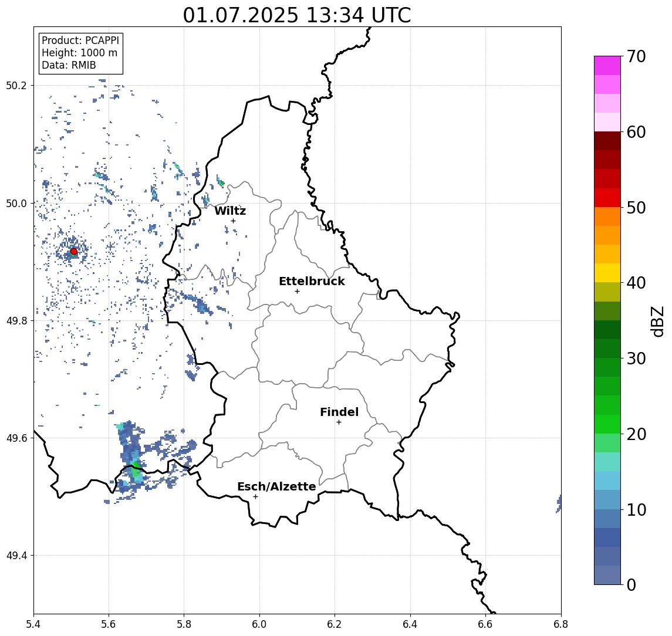The height and width of the screenshot is (636, 672).
Task: Click the plus marker below Wiltz
Action: tap(233, 221)
